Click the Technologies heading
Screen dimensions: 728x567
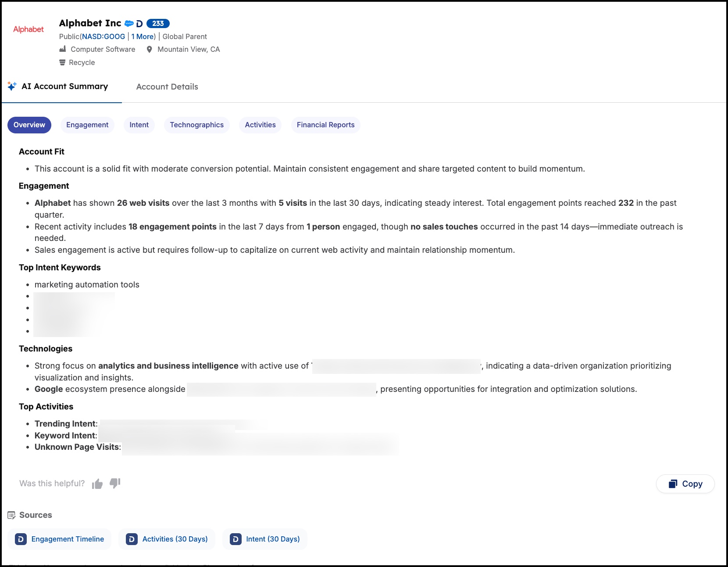pyautogui.click(x=46, y=349)
